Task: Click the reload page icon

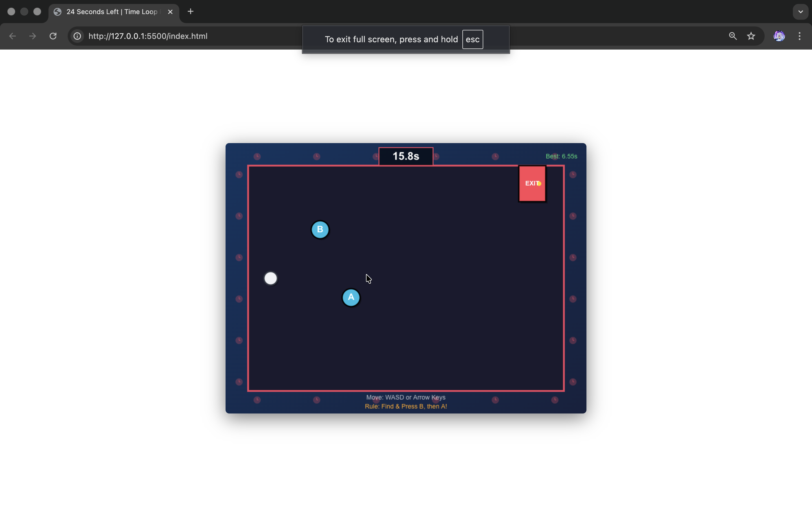Action: pyautogui.click(x=53, y=36)
